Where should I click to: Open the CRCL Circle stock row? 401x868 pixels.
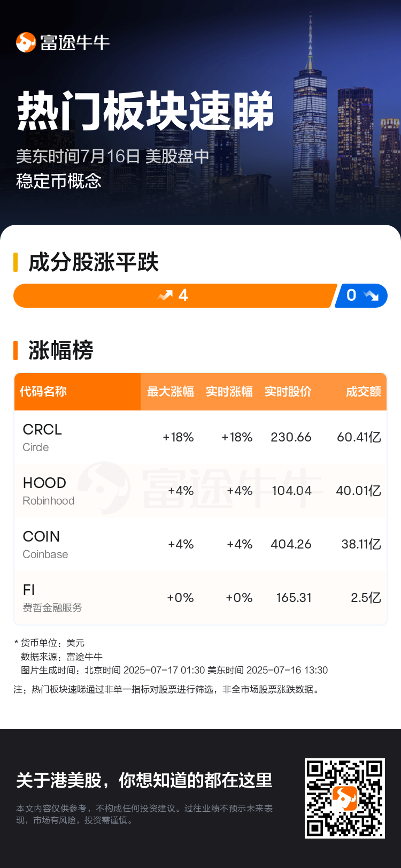[x=200, y=437]
